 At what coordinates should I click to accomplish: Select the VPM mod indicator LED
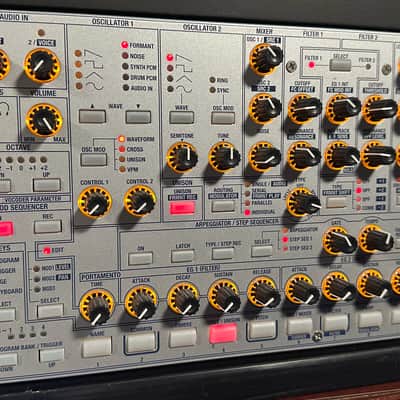(122, 169)
